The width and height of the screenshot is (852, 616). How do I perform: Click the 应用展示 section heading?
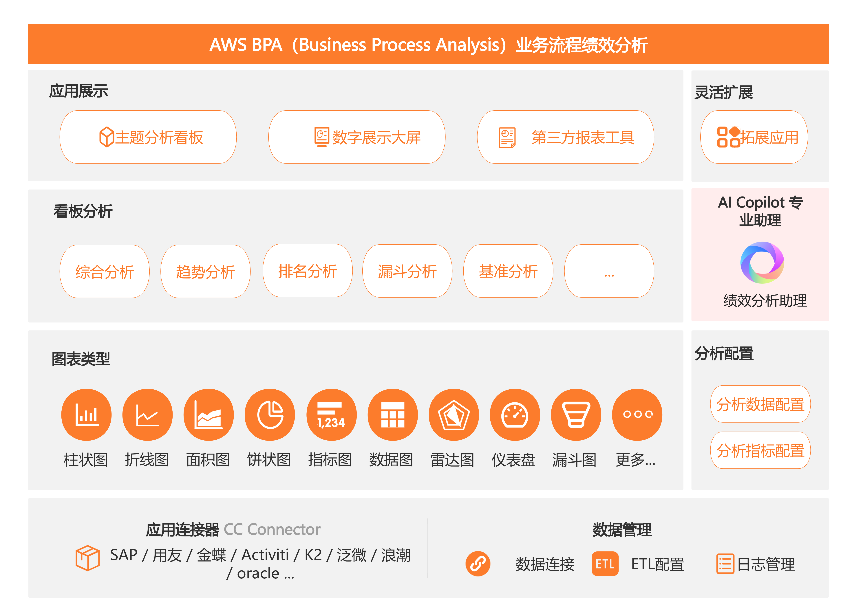78,91
